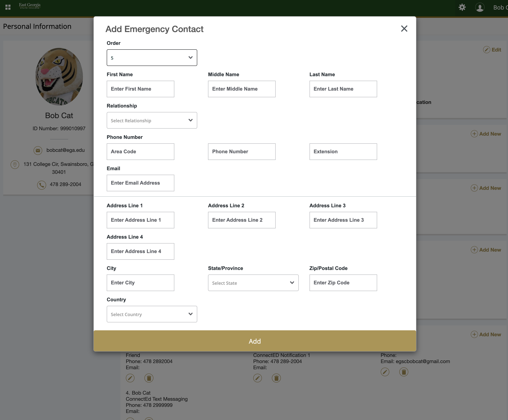Expand the Order number dropdown
This screenshot has width=508, height=420.
point(151,57)
